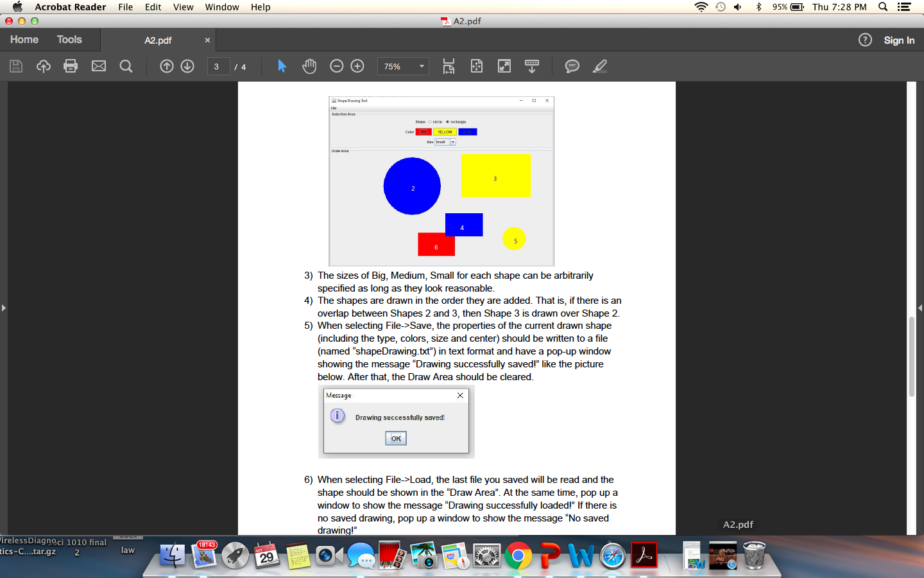
Task: Print the current PDF
Action: (71, 66)
